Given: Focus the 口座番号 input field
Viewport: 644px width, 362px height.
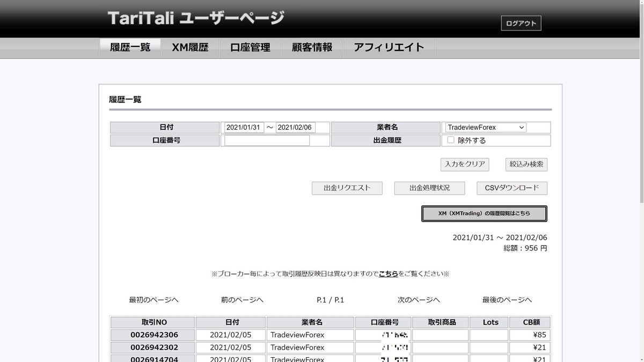Looking at the screenshot, I should (267, 141).
